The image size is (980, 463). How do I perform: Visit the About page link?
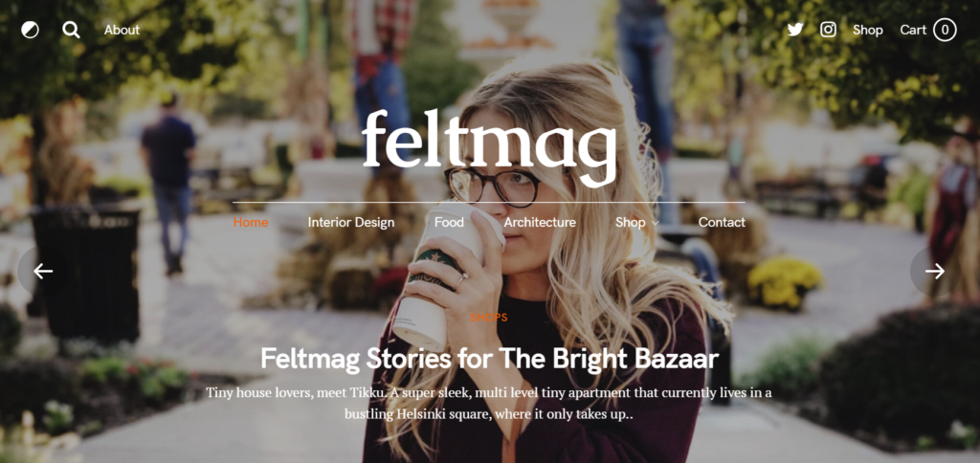[122, 30]
